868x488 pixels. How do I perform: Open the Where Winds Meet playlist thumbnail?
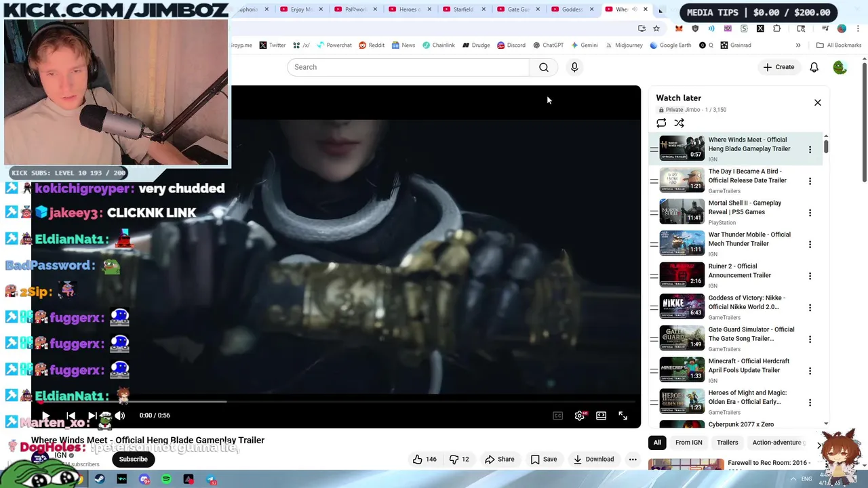(x=682, y=148)
